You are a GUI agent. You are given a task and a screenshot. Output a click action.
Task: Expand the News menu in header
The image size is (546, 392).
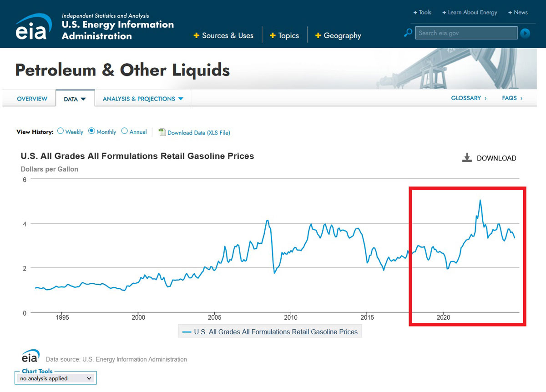pos(518,12)
